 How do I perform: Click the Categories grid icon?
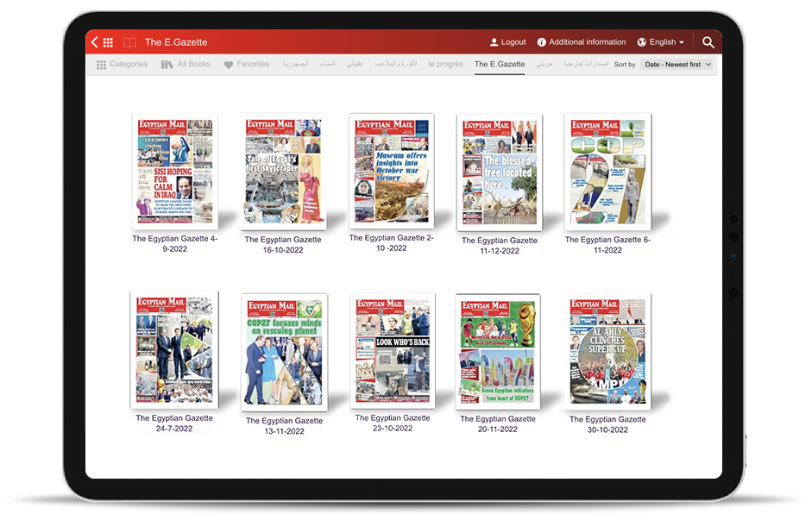point(101,65)
